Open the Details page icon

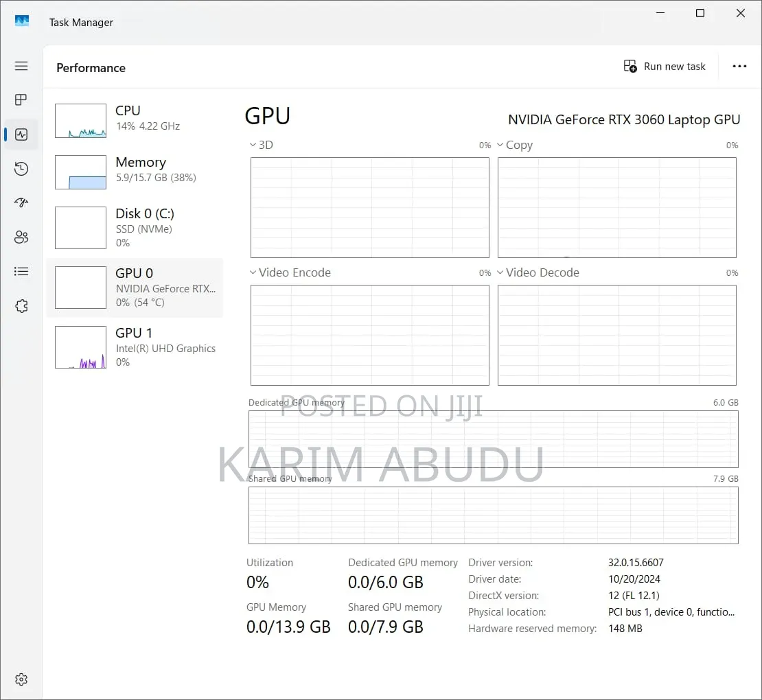point(21,272)
